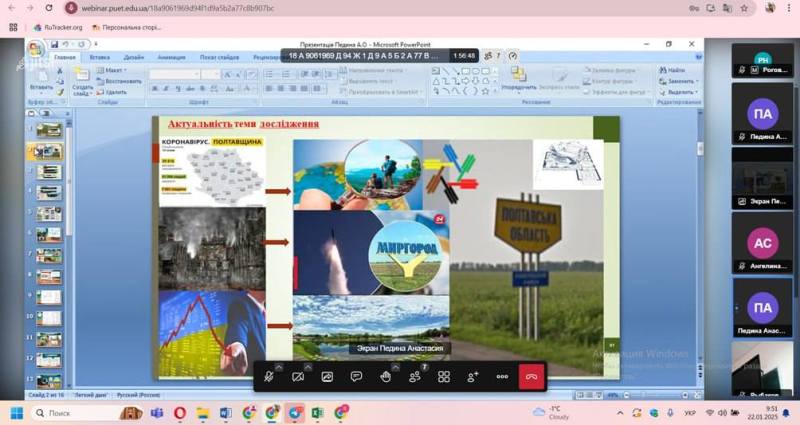This screenshot has width=800, height=425.
Task: Expand reactions arrow above raise hand icon
Action: click(x=395, y=367)
